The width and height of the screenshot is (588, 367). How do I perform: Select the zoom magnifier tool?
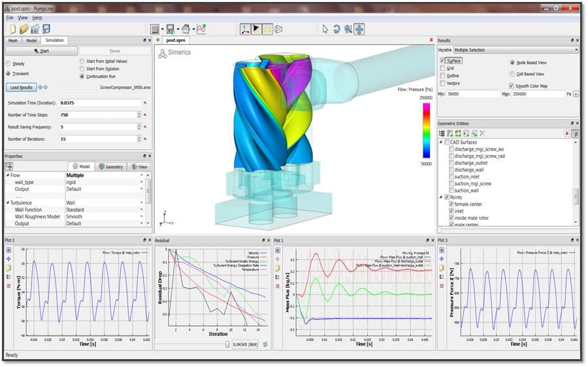348,29
